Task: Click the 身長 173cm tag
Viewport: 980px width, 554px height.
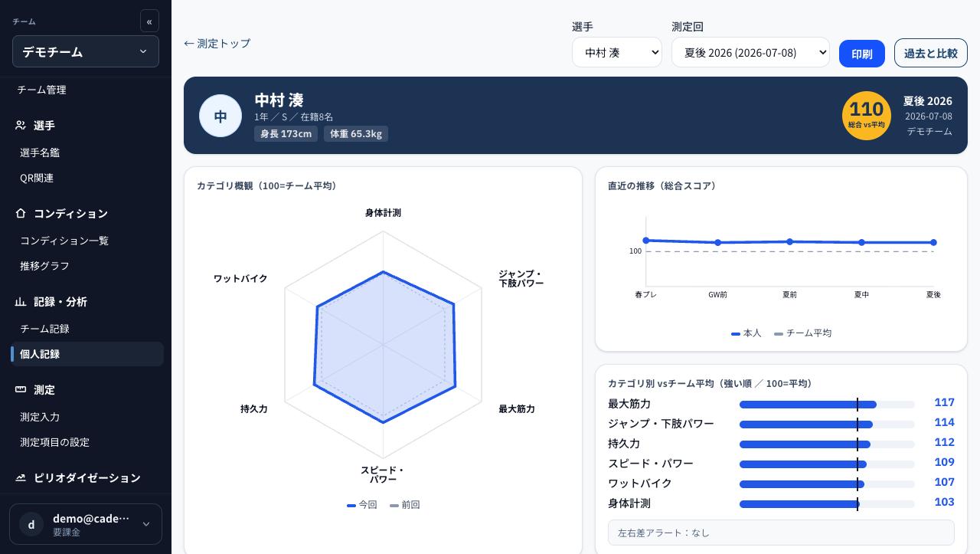Action: click(x=286, y=134)
